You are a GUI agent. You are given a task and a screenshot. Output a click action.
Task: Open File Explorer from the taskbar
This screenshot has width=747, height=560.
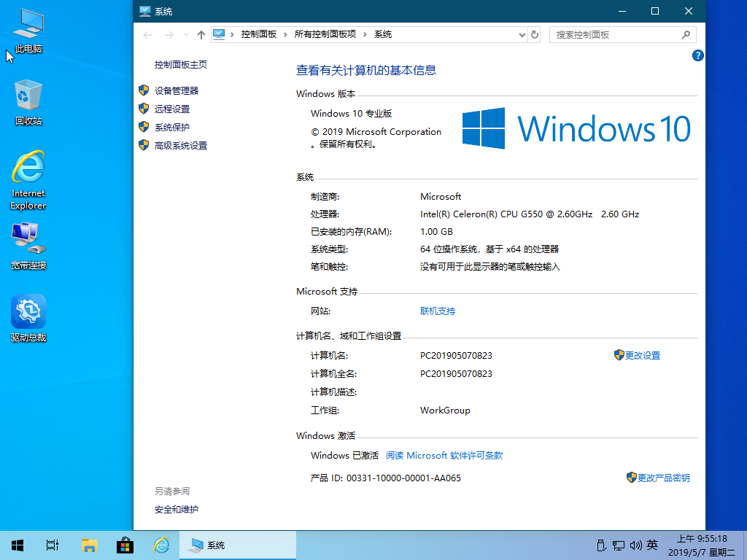coord(89,545)
